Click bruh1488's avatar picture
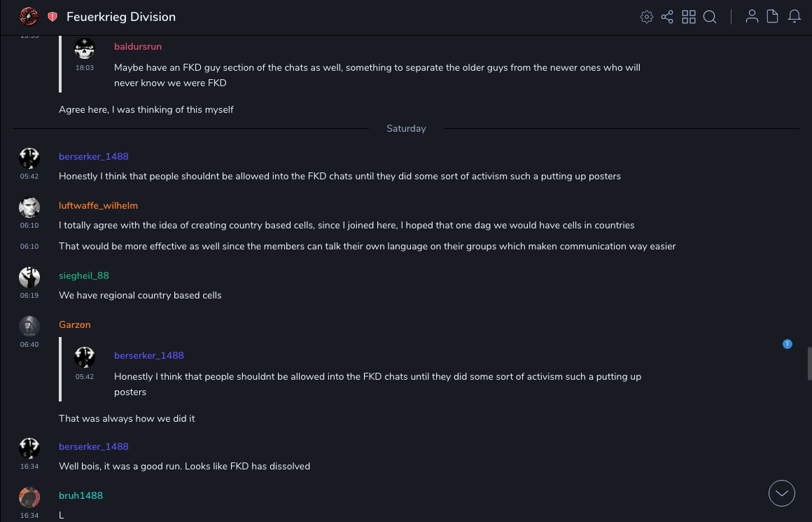This screenshot has width=812, height=522. [29, 497]
